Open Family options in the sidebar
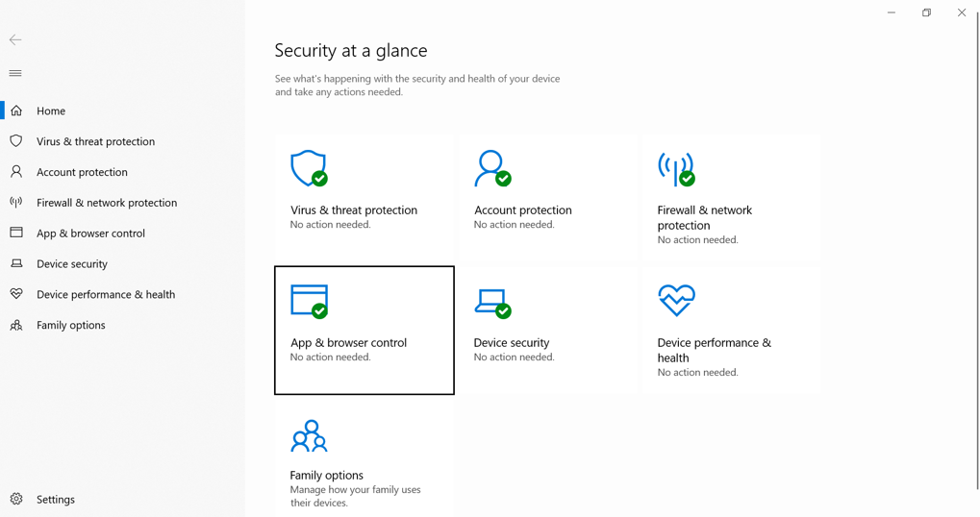Screen dimensions: 980x517 click(x=70, y=325)
